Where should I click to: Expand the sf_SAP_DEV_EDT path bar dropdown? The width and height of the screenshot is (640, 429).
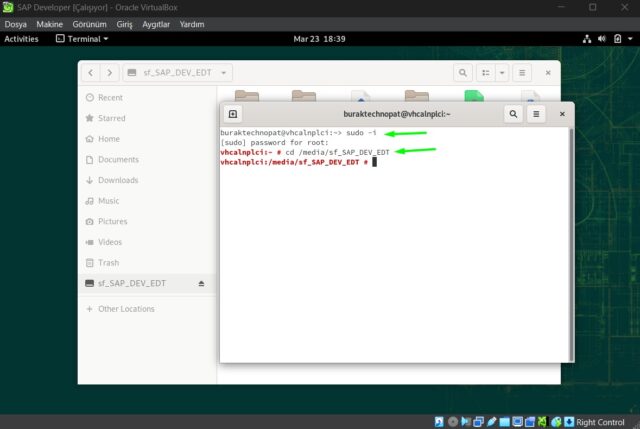[224, 73]
